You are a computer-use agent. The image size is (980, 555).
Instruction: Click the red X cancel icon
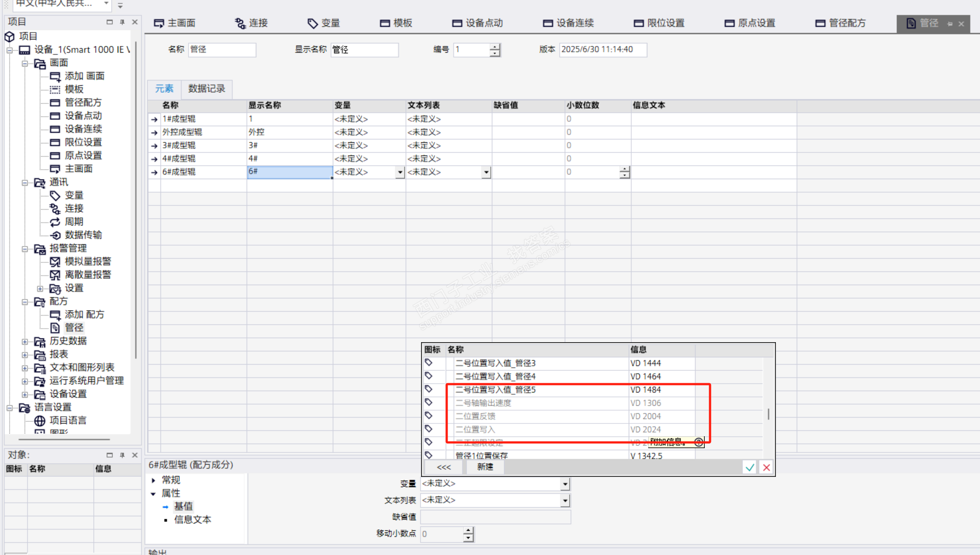tap(767, 467)
